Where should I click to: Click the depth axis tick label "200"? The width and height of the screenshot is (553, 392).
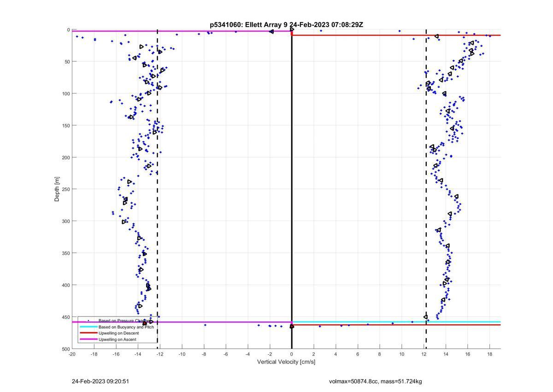65,158
